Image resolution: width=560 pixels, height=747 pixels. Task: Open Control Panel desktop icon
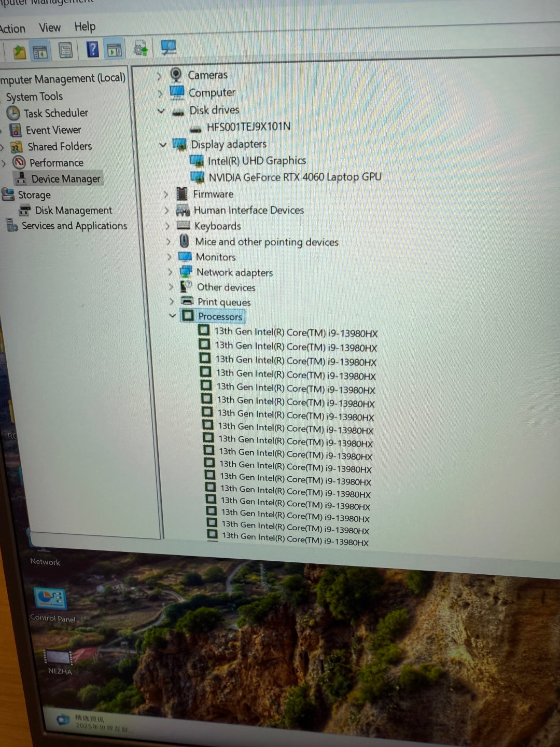pyautogui.click(x=51, y=605)
